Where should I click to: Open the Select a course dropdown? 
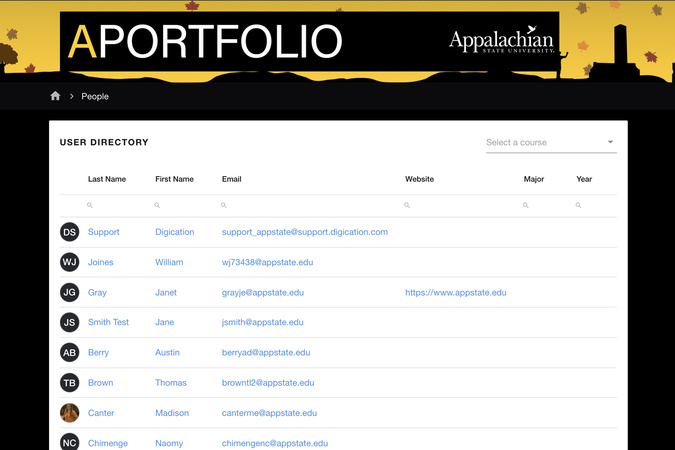tap(551, 143)
